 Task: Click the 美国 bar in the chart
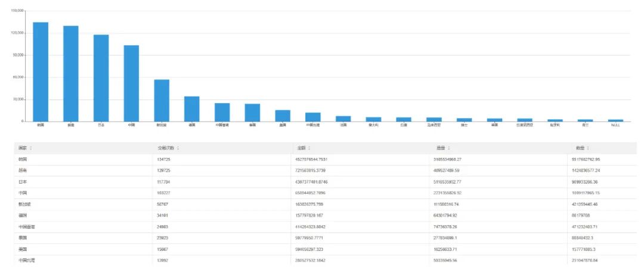click(x=283, y=116)
